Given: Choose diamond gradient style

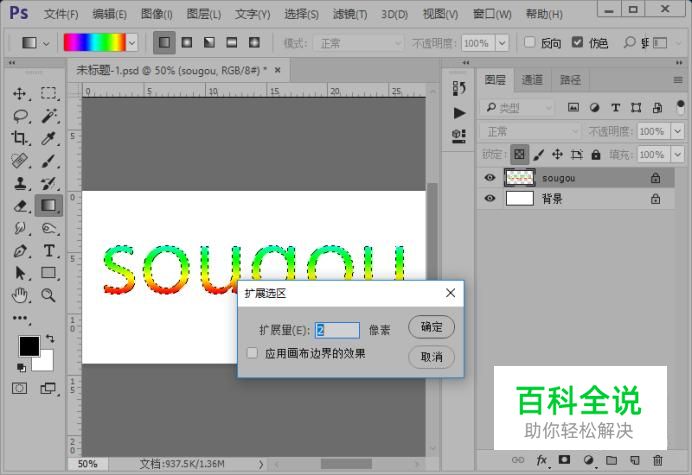Looking at the screenshot, I should click(254, 43).
